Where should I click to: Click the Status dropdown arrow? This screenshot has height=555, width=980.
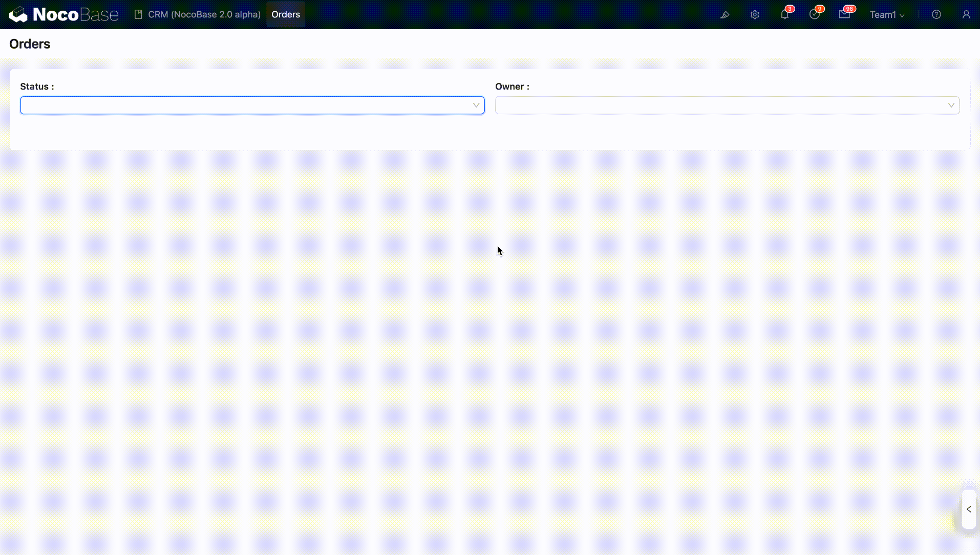(476, 105)
